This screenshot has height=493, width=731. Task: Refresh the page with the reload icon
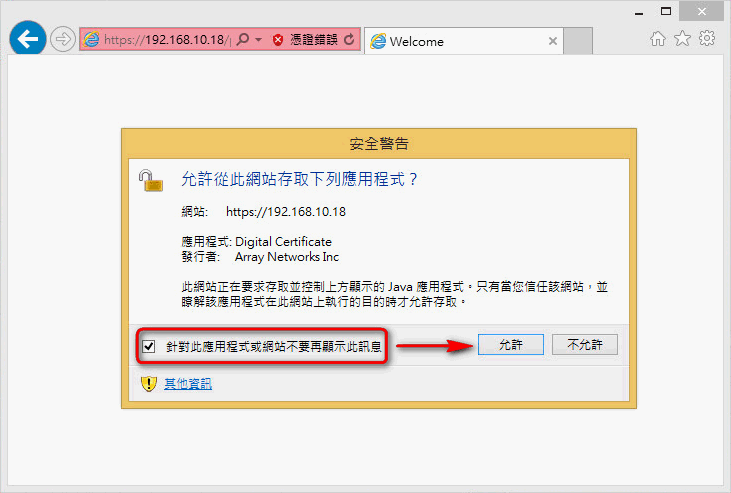click(349, 40)
